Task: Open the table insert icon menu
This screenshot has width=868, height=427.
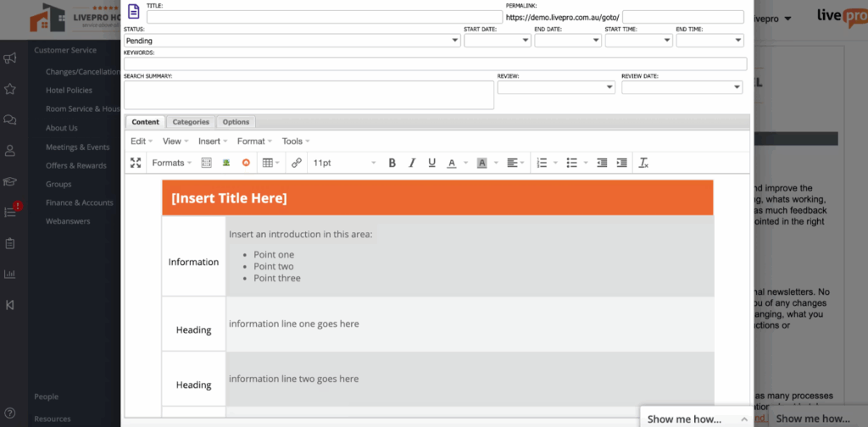Action: (x=270, y=163)
